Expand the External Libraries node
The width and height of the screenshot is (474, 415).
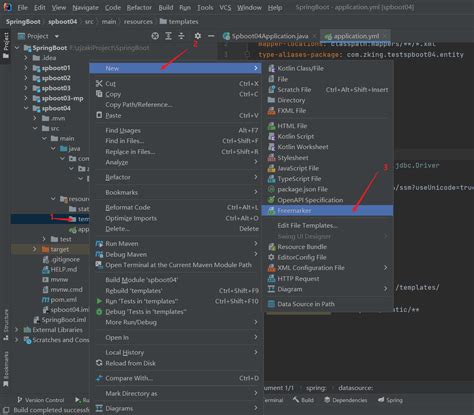tap(17, 330)
